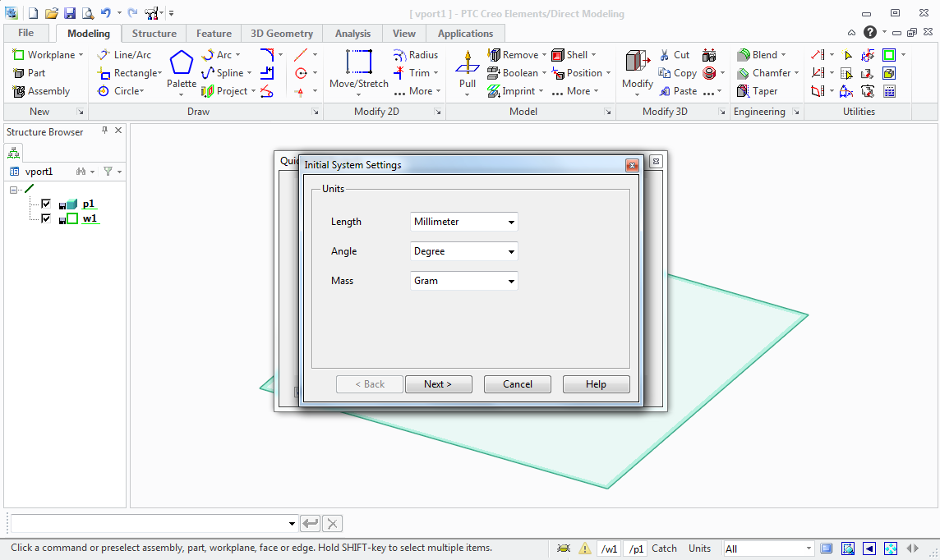This screenshot has height=560, width=940.
Task: Select the Remove tool
Action: click(516, 54)
